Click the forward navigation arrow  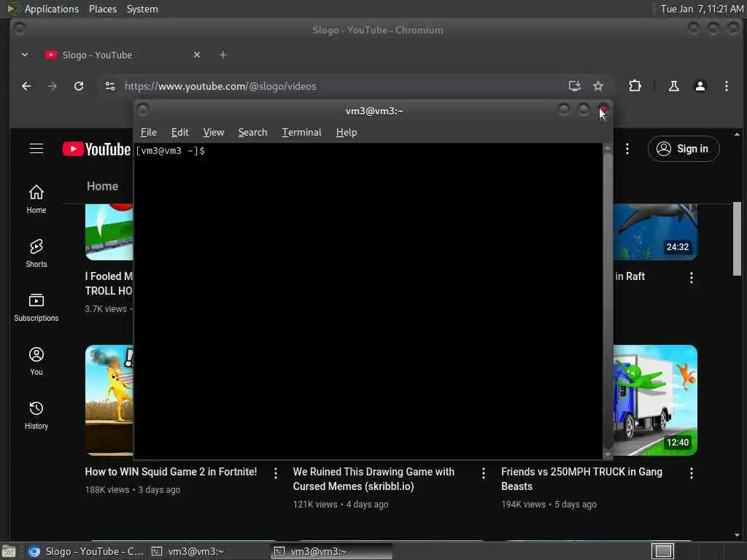tap(53, 86)
